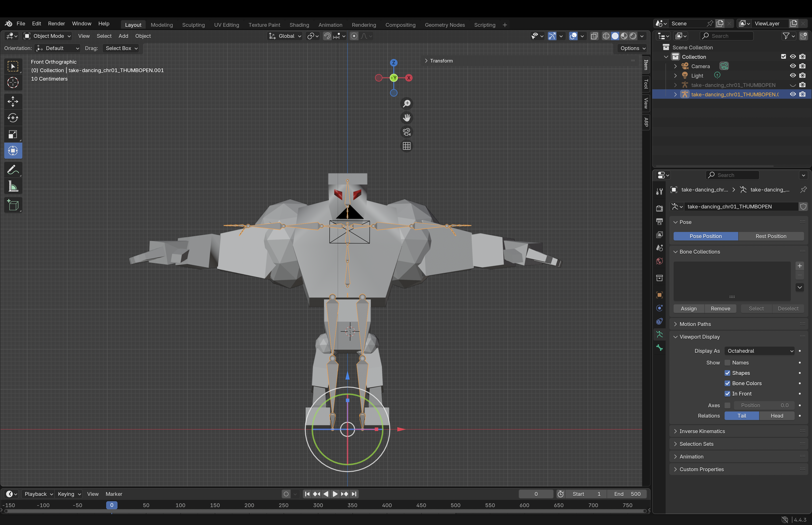812x525 pixels.
Task: Open Display As Octahedral dropdown
Action: [x=760, y=351]
